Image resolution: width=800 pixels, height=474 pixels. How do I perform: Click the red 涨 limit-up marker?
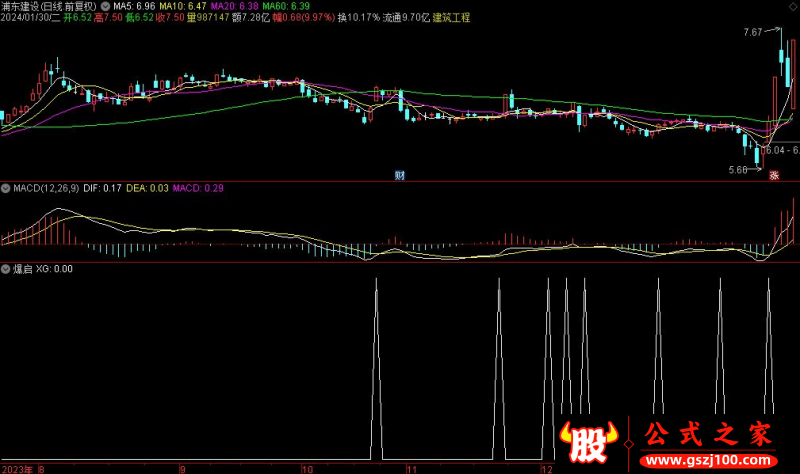(x=773, y=175)
